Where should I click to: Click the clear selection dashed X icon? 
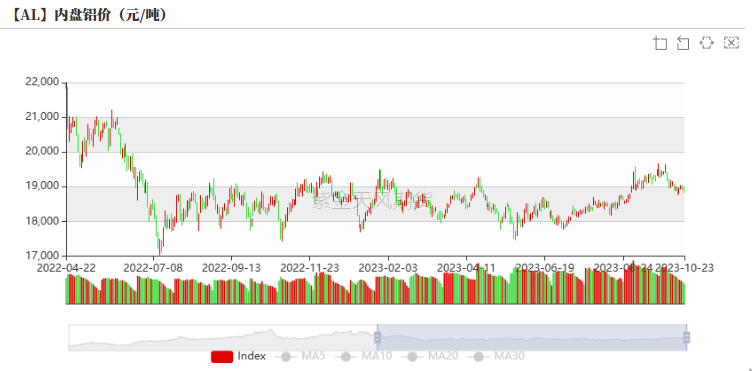(x=731, y=43)
